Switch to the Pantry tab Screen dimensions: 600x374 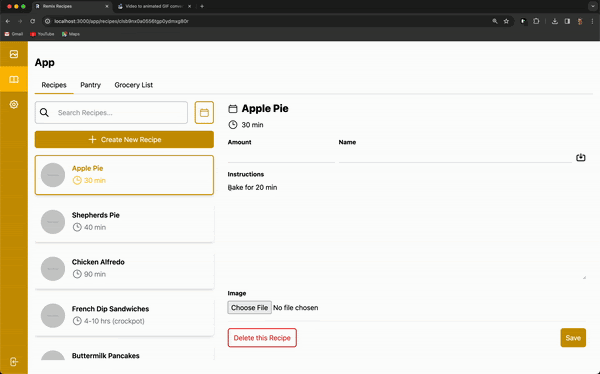coord(90,85)
